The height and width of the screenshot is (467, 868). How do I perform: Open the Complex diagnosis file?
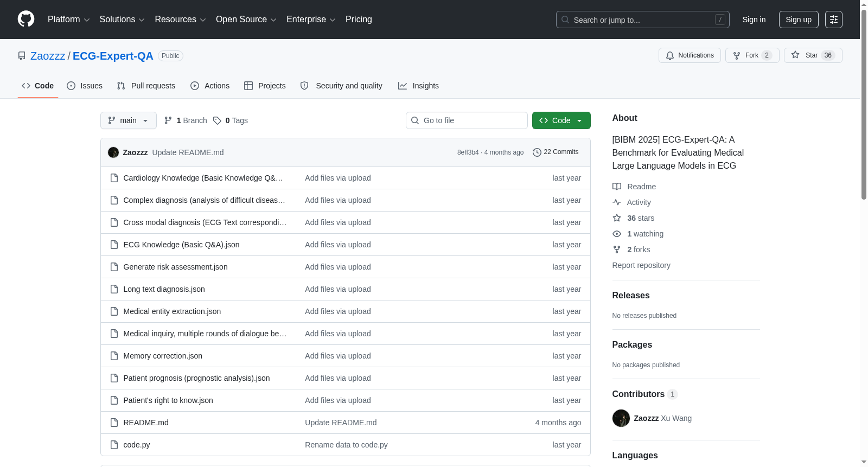tap(204, 200)
